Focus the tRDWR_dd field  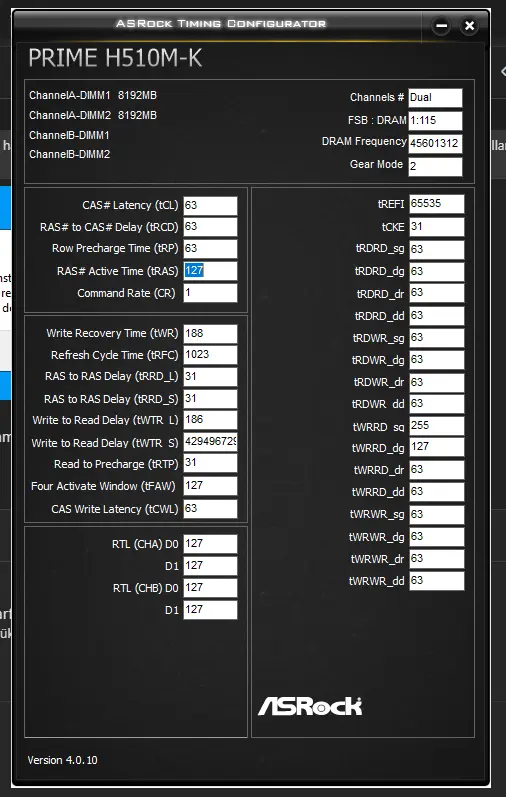click(x=436, y=404)
